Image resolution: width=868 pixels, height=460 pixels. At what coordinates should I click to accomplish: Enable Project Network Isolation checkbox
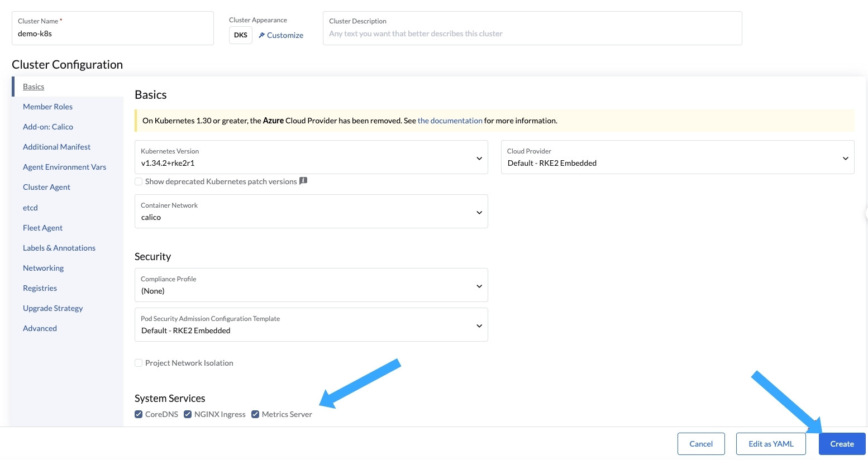139,363
